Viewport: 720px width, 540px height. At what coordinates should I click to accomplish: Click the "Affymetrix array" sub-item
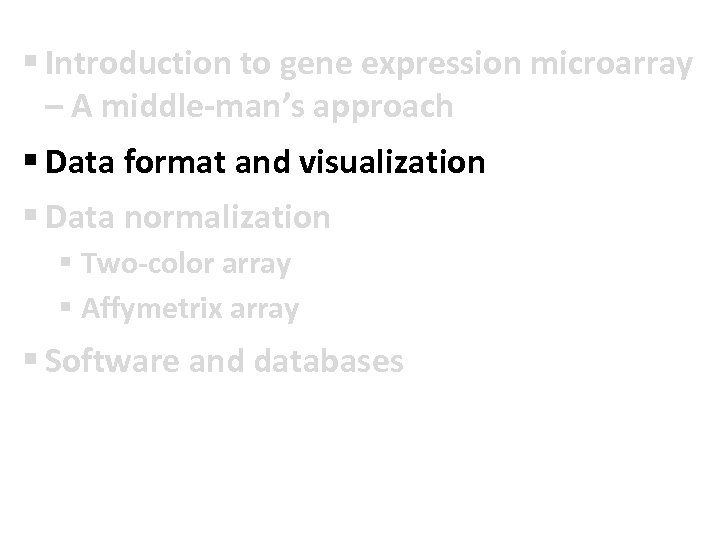point(190,311)
